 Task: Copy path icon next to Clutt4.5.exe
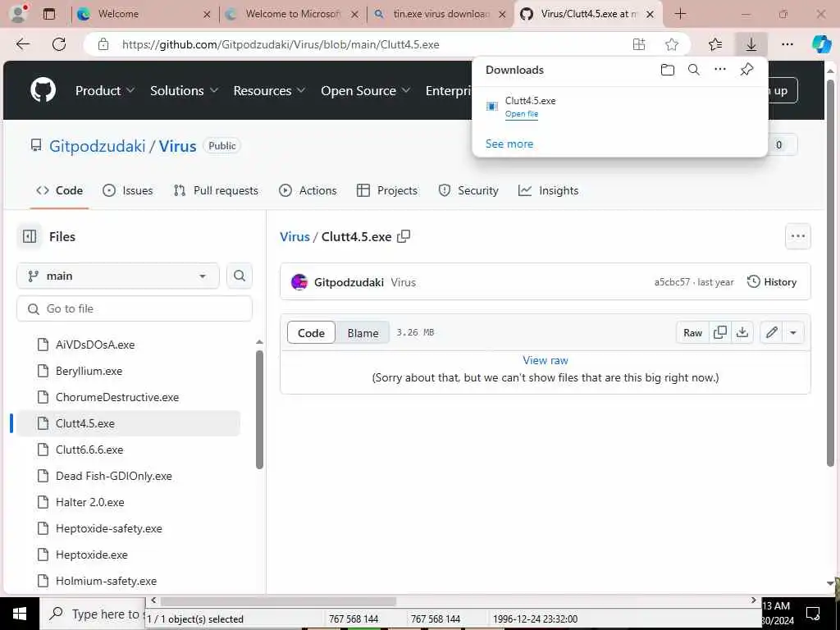[404, 236]
